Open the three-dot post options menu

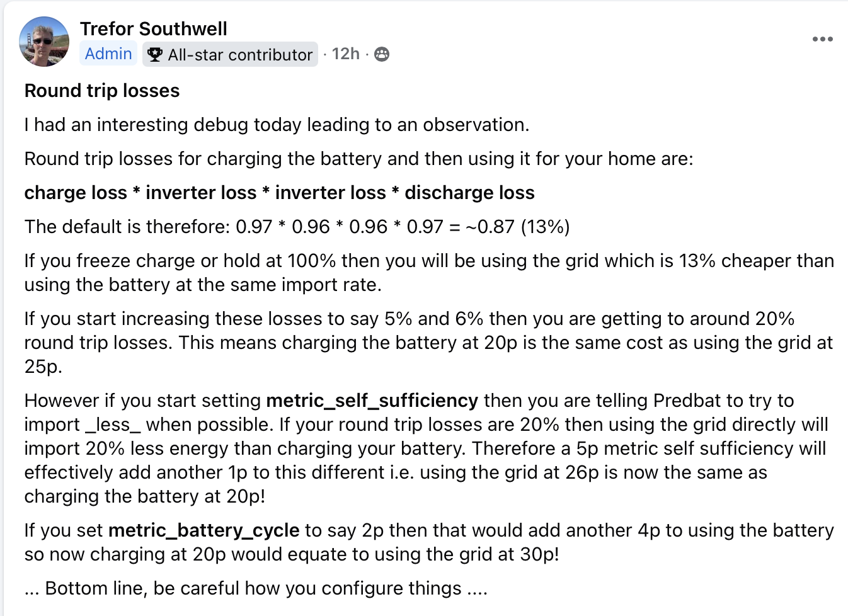pos(822,39)
